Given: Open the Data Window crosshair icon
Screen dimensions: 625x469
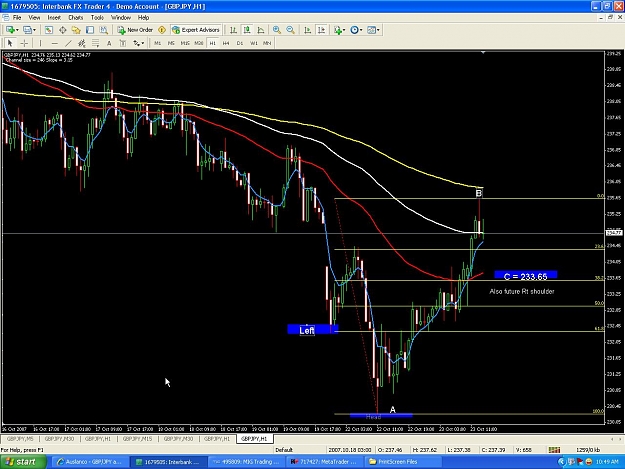Looking at the screenshot, I should (63, 30).
